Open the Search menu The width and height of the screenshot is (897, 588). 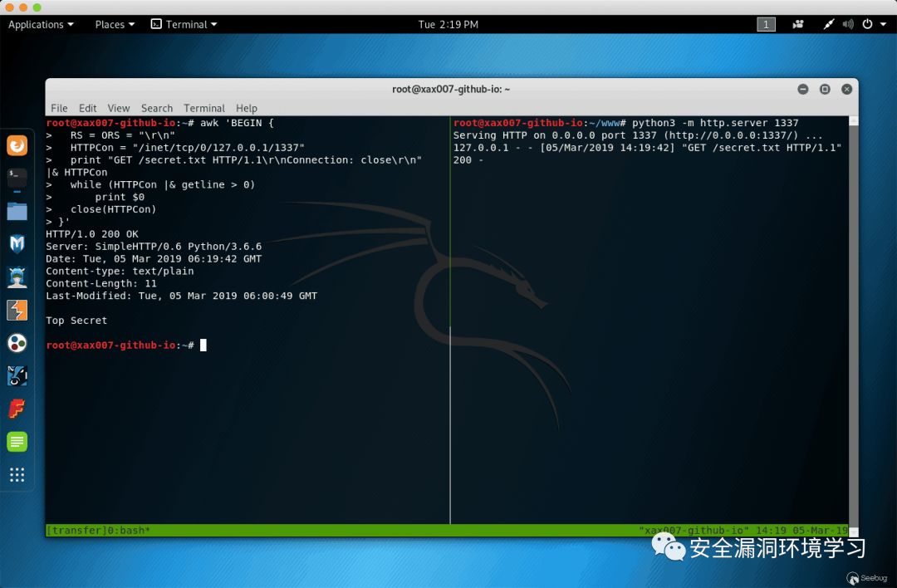point(157,108)
